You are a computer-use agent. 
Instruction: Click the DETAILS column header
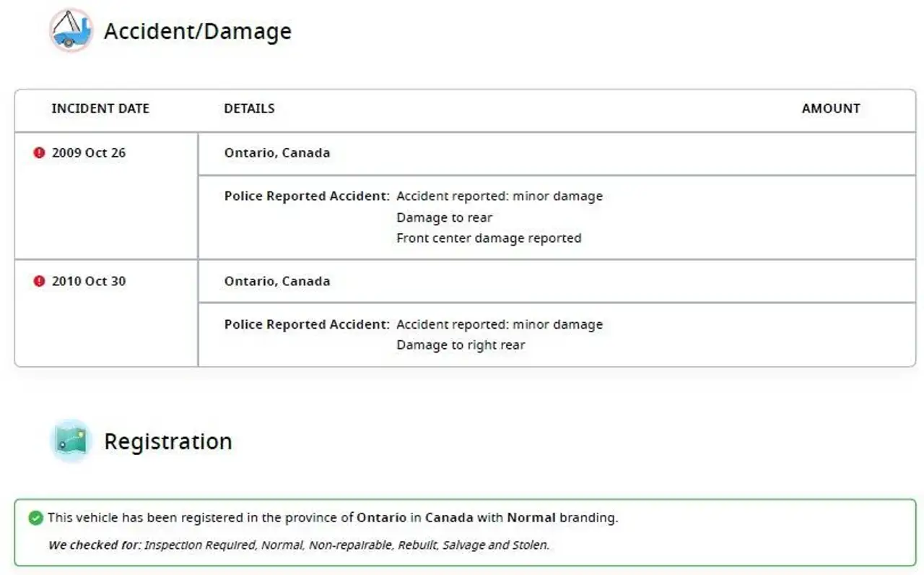(x=249, y=108)
